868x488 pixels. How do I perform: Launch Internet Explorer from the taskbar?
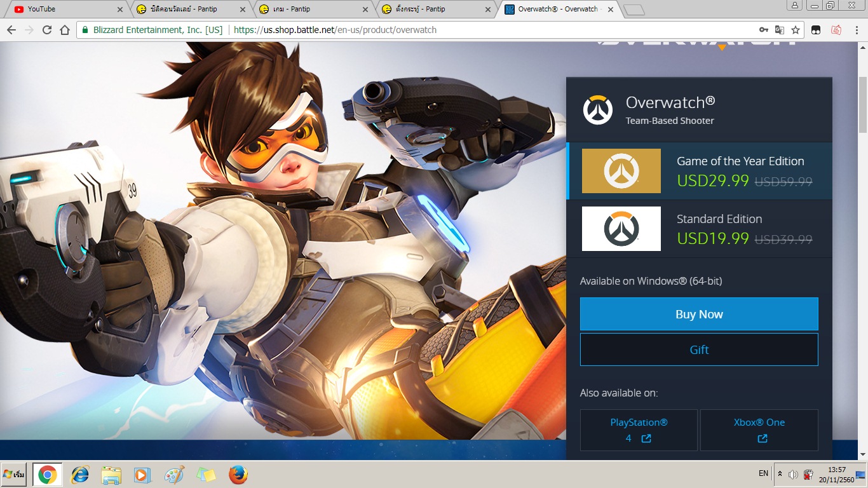click(80, 475)
